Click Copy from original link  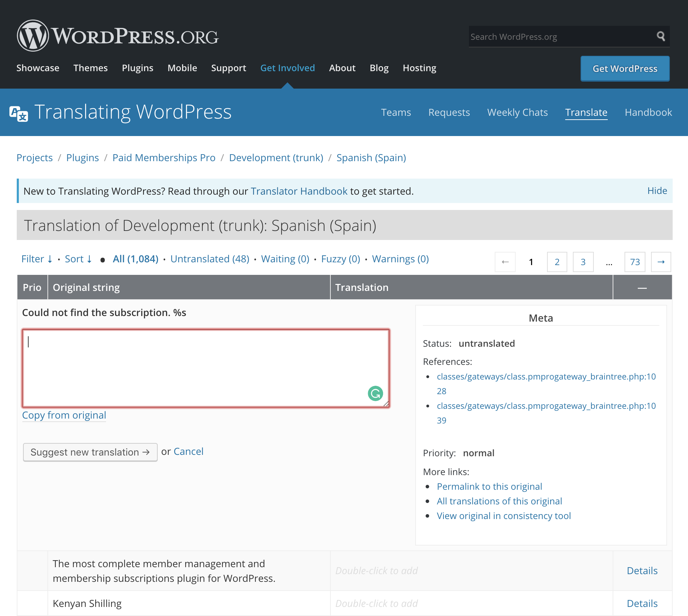[x=64, y=415]
